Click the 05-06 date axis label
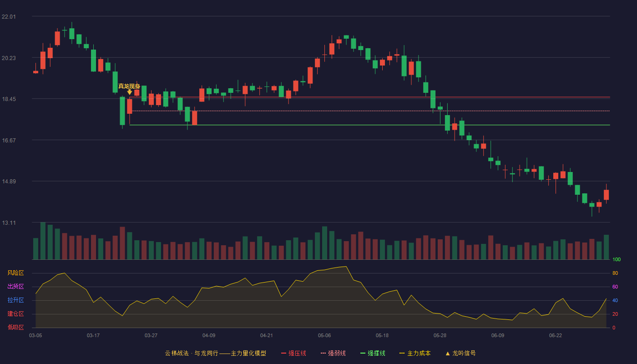This screenshot has height=364, width=637. [x=324, y=335]
